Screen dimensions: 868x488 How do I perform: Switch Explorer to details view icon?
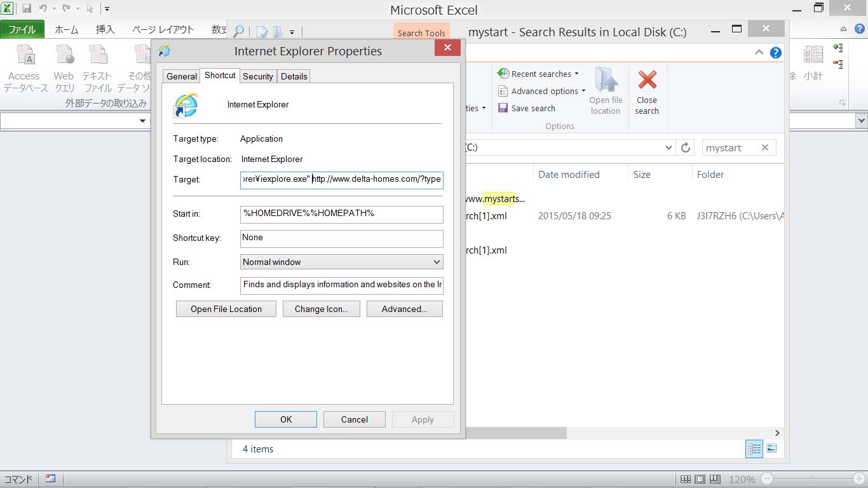tap(754, 449)
